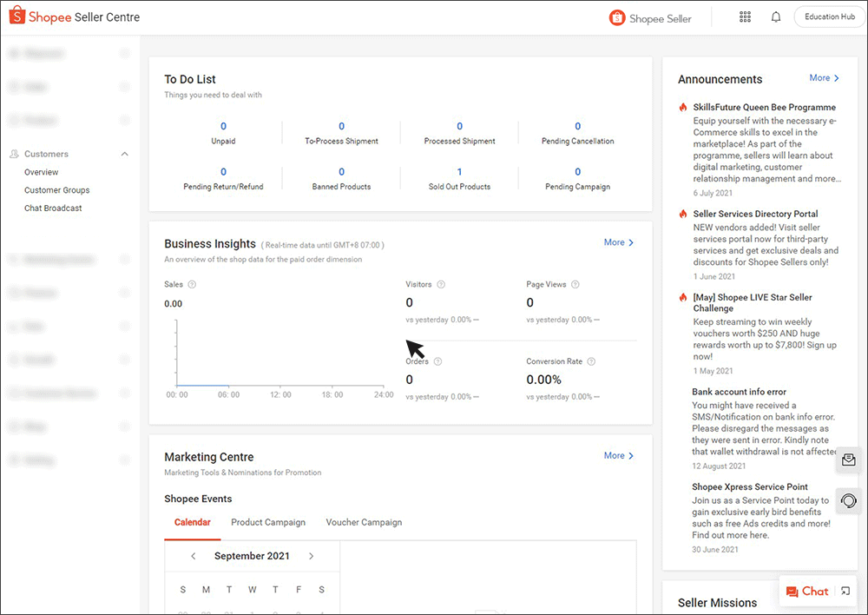Open the headset customer support icon
This screenshot has width=868, height=615.
click(849, 501)
